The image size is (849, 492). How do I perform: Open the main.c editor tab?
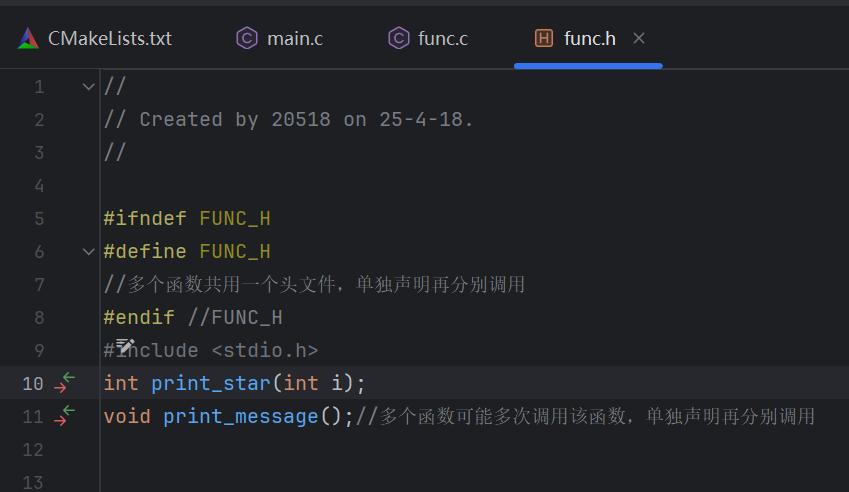point(280,38)
